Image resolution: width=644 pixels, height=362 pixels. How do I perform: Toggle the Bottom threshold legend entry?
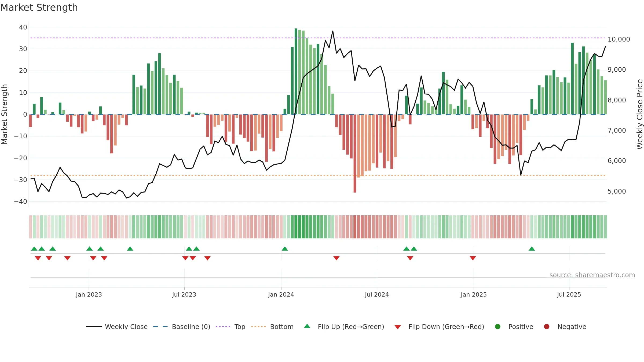tap(272, 327)
